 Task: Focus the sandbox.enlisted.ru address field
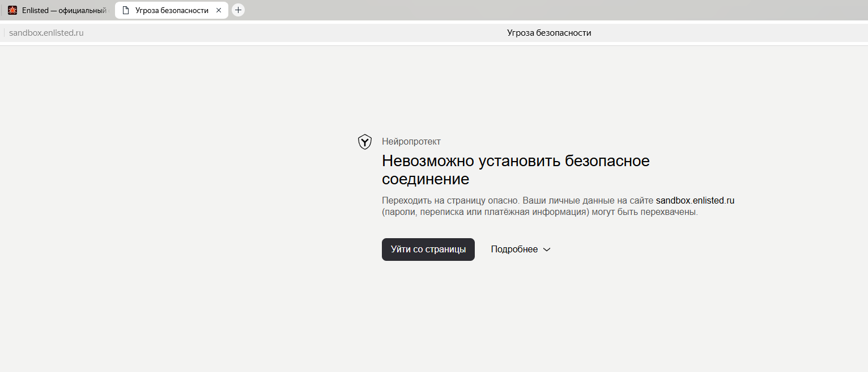click(46, 33)
